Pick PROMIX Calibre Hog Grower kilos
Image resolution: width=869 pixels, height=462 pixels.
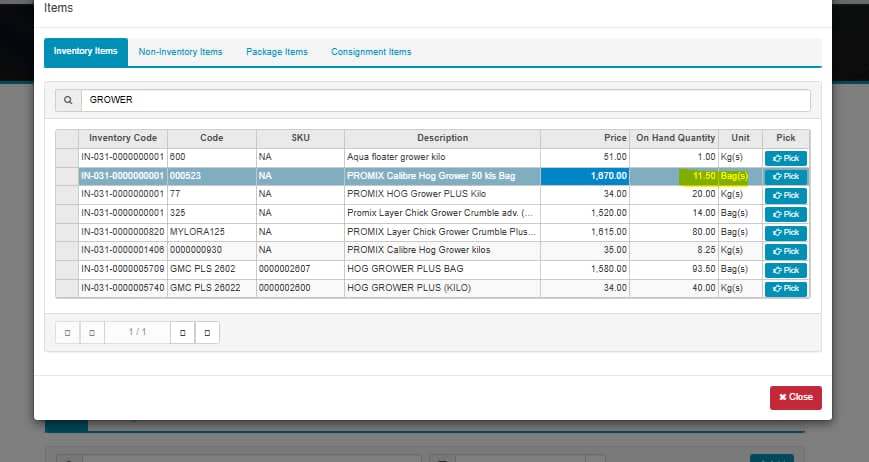(x=785, y=251)
